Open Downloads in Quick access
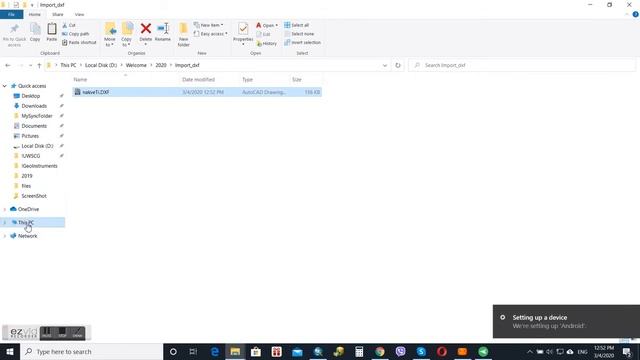This screenshot has width=640, height=360. [34, 106]
